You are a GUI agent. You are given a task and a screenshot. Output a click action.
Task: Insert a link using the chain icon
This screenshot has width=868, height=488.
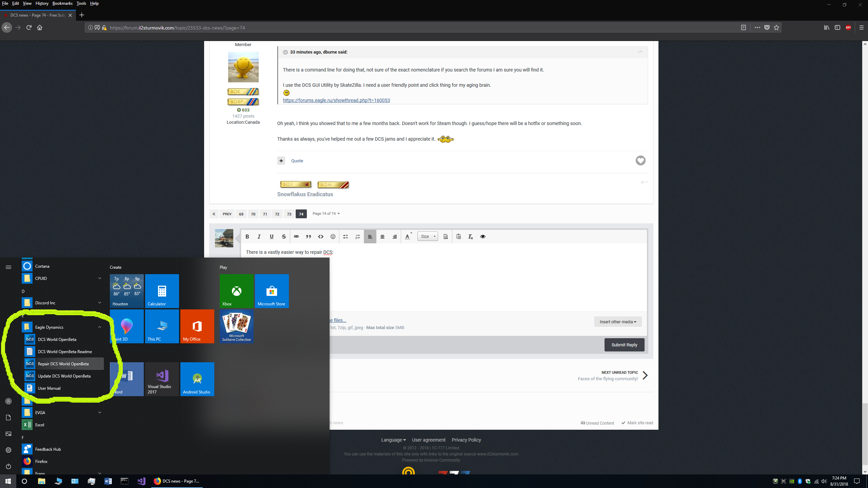(296, 237)
